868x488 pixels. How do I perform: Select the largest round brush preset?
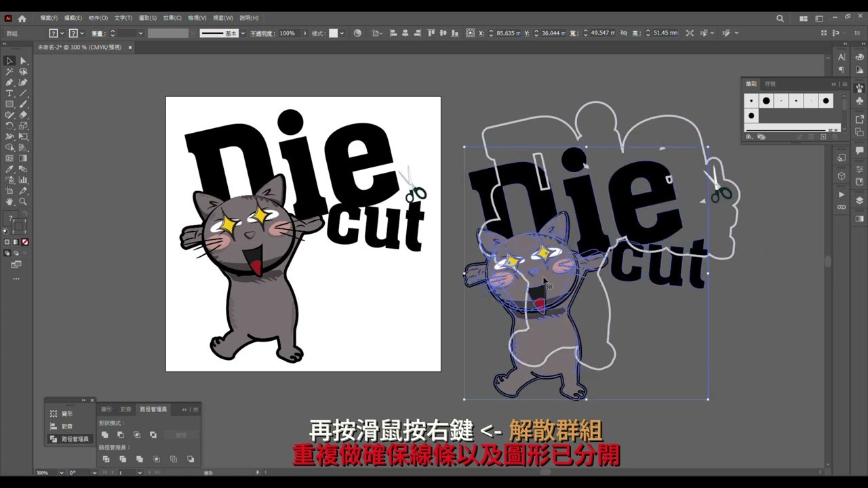(766, 101)
